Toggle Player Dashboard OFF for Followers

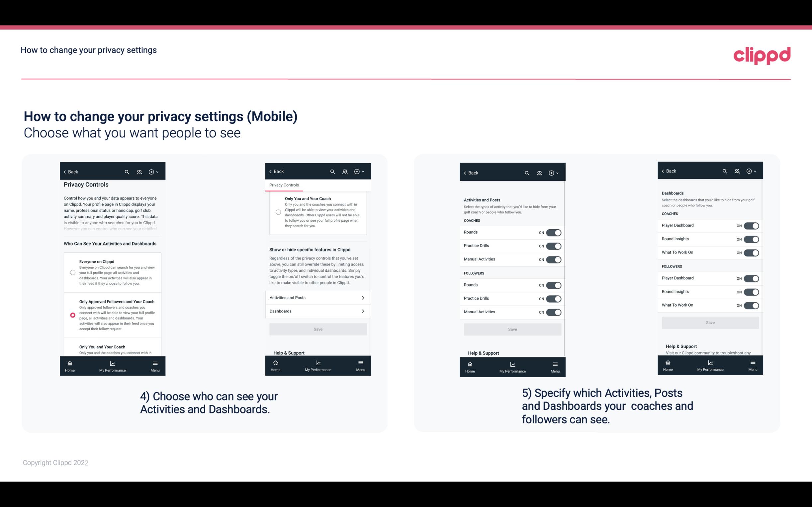[751, 278]
